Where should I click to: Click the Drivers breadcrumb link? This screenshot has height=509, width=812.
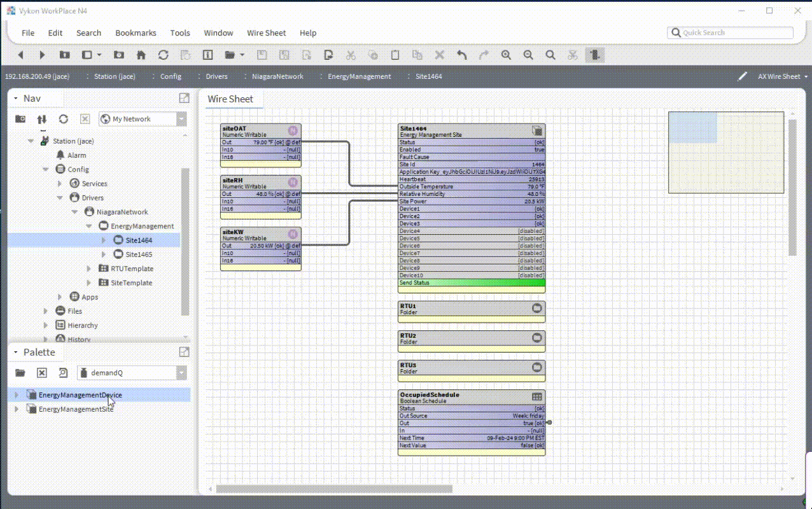(216, 76)
